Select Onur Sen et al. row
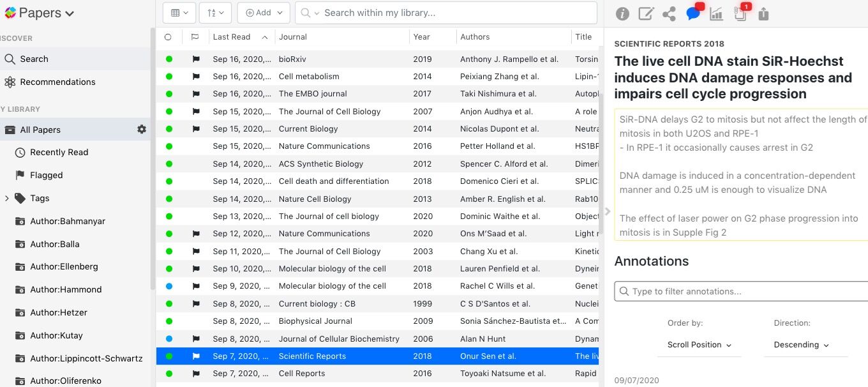 [x=378, y=356]
